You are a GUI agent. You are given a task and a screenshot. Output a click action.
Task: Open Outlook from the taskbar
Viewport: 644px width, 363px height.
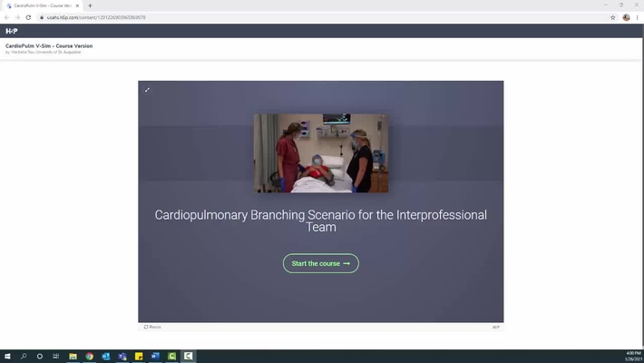106,356
